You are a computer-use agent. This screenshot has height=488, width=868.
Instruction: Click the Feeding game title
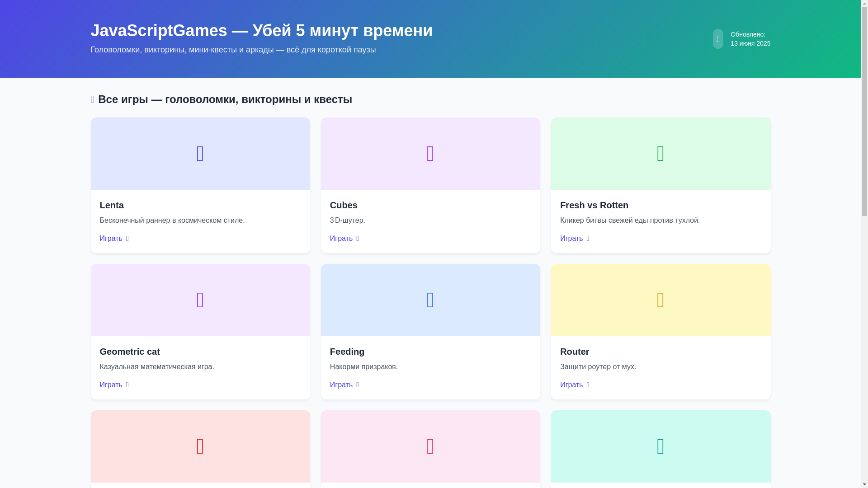347,352
